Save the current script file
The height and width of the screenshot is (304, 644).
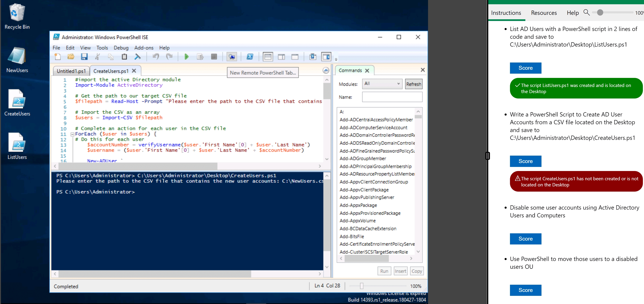[x=84, y=57]
